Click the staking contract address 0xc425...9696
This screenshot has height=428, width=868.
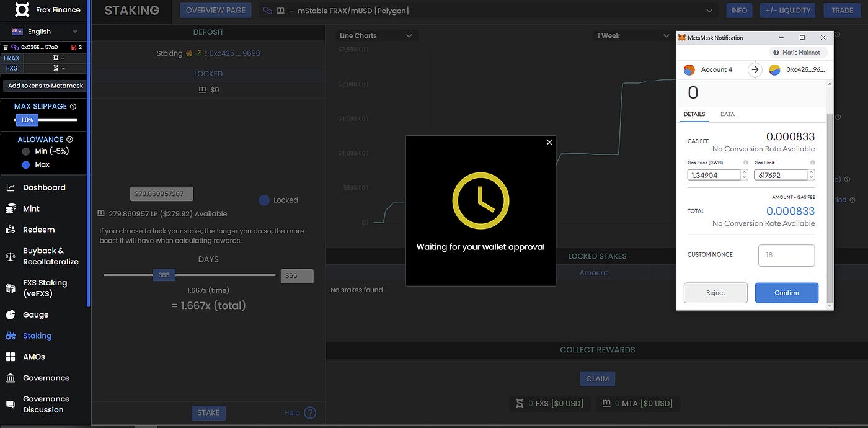tap(235, 53)
